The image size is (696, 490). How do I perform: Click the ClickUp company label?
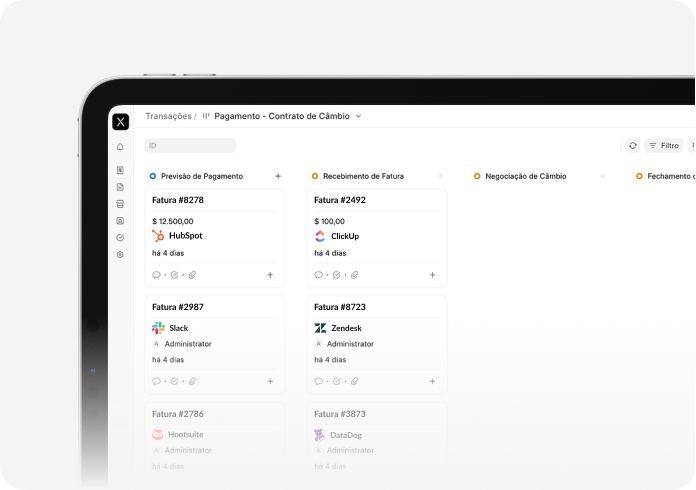tap(345, 236)
